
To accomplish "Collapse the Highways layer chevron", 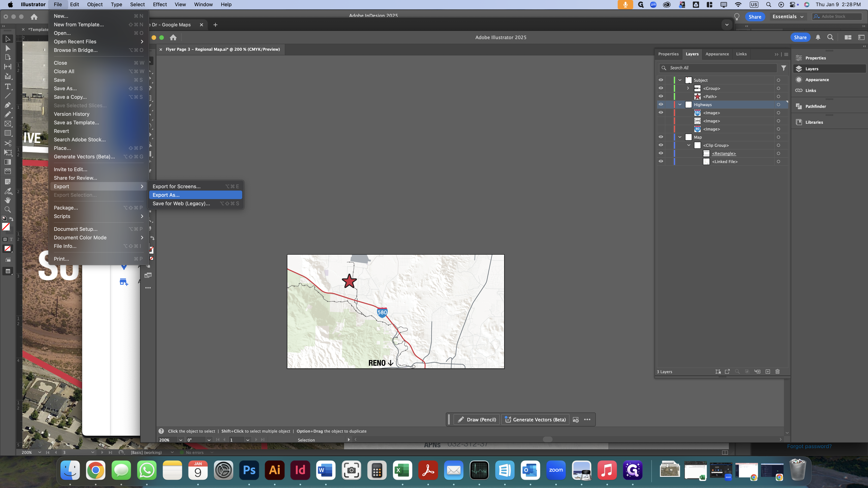I will coord(680,105).
